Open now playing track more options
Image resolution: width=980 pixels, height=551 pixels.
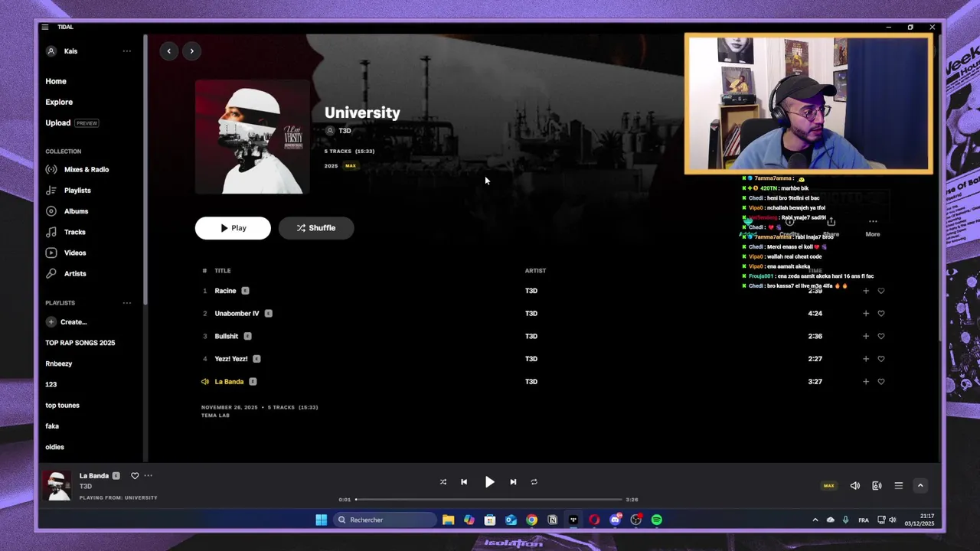pyautogui.click(x=149, y=476)
